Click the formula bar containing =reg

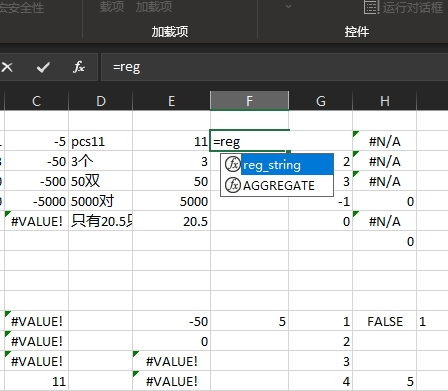274,67
